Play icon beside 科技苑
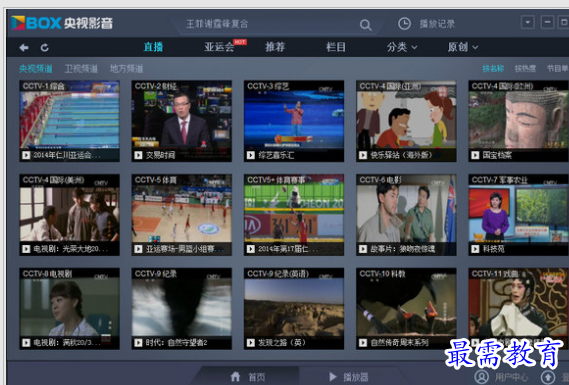The width and height of the screenshot is (569, 385). (x=475, y=249)
